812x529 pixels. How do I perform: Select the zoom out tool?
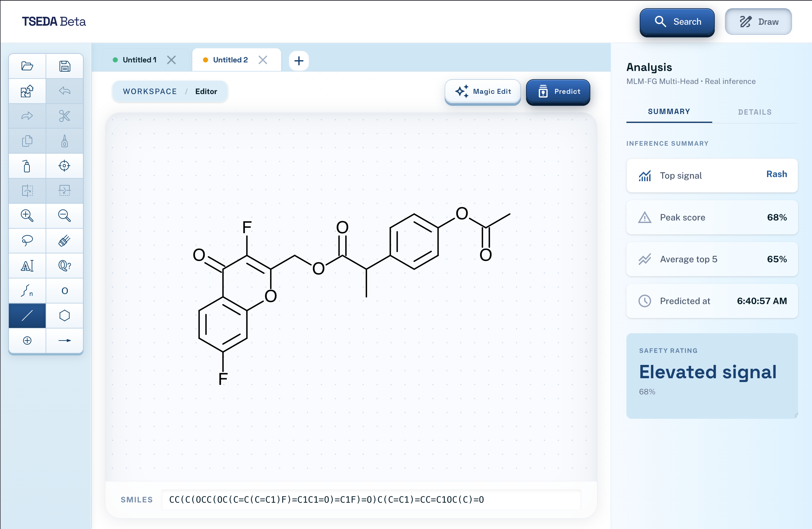tap(65, 216)
